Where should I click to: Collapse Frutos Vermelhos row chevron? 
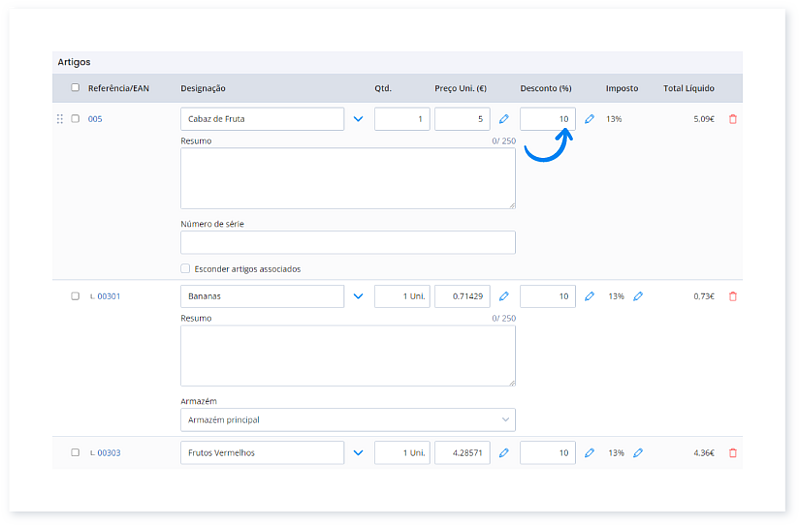point(358,453)
